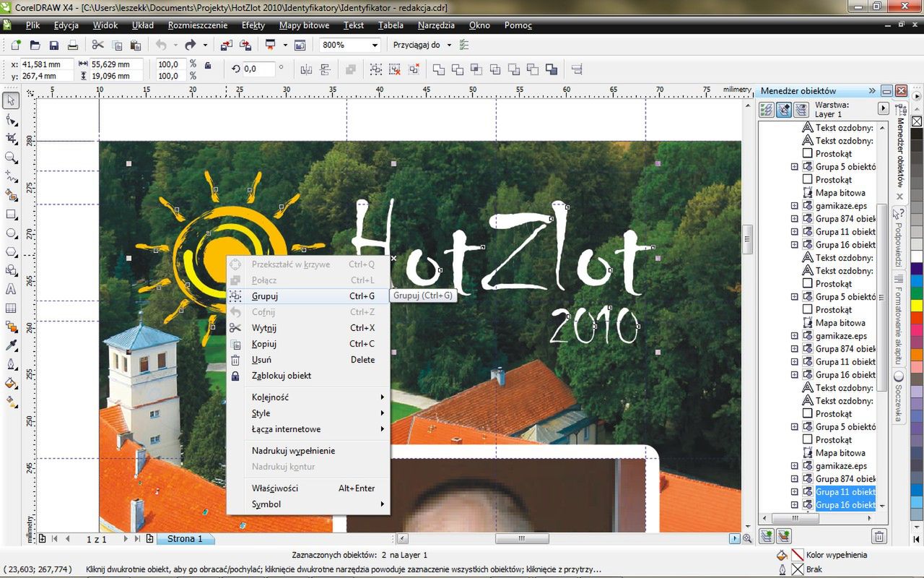Open the Mapy bitowe menu
This screenshot has width=924, height=578.
(x=305, y=25)
